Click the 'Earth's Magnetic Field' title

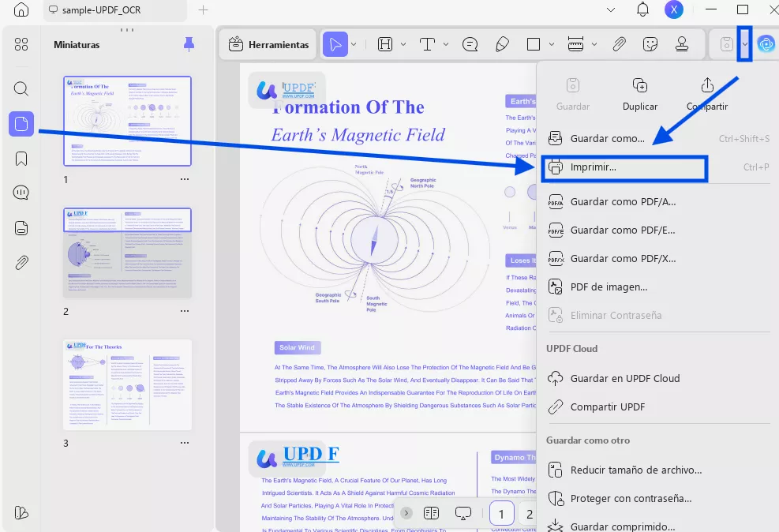[x=358, y=135]
